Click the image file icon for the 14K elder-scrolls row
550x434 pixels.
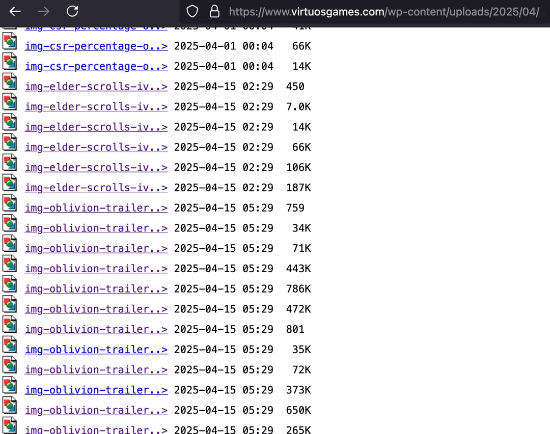point(9,122)
